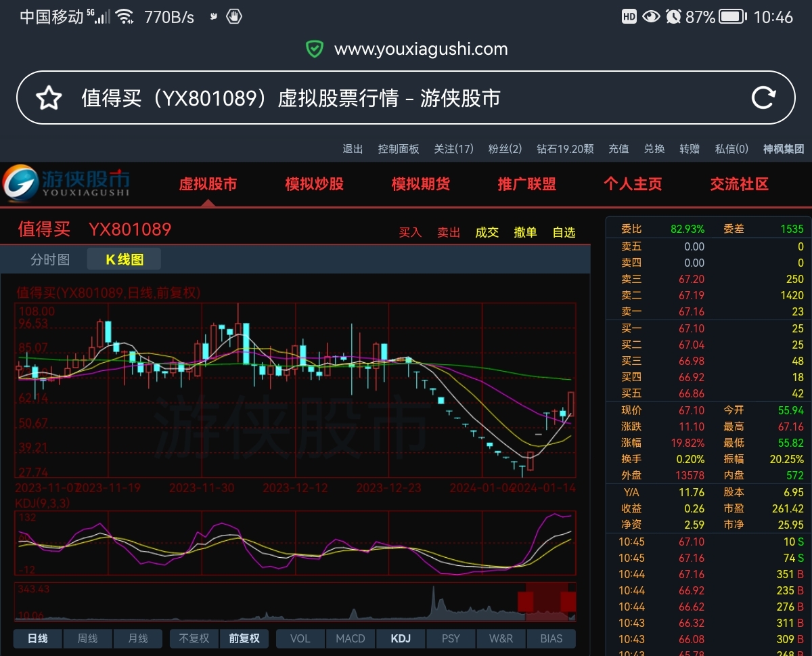Open the 控制面板 link
812x656 pixels.
pyautogui.click(x=399, y=149)
